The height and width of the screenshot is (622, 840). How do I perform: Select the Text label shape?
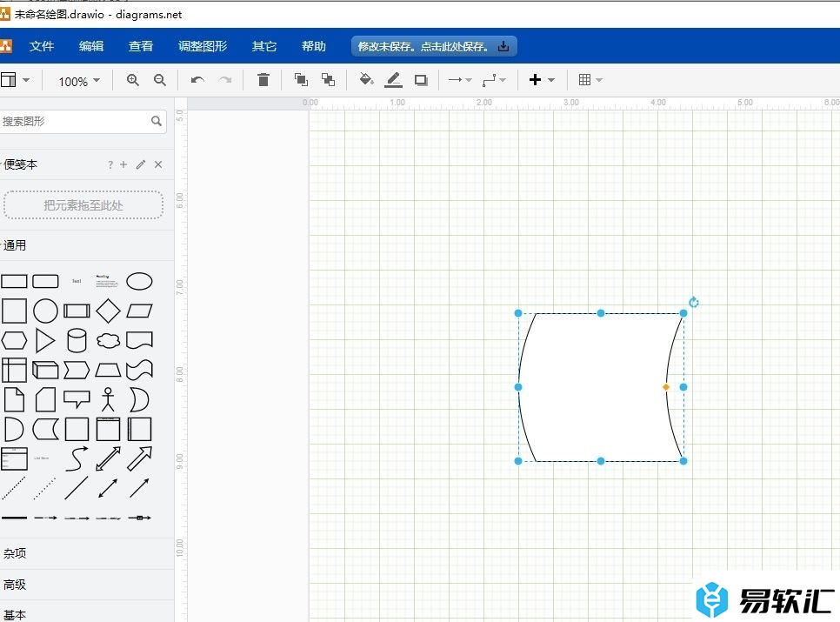point(77,281)
